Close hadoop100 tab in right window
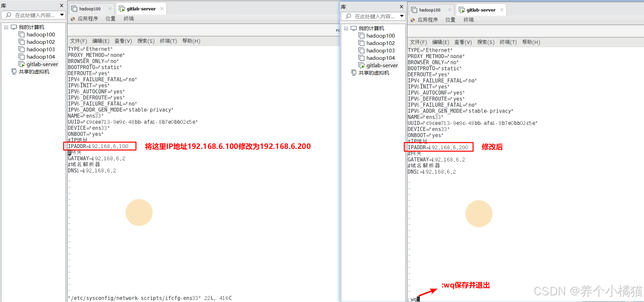644x302 pixels. [x=450, y=10]
